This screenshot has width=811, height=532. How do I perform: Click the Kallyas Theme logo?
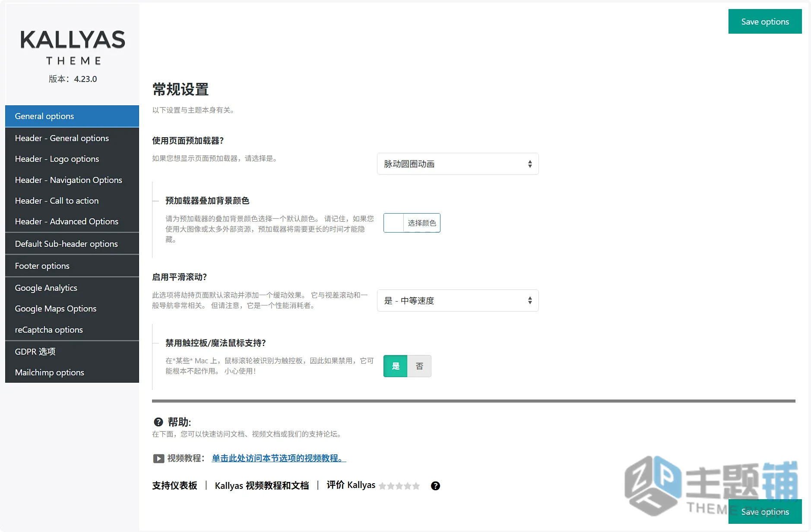[x=73, y=47]
